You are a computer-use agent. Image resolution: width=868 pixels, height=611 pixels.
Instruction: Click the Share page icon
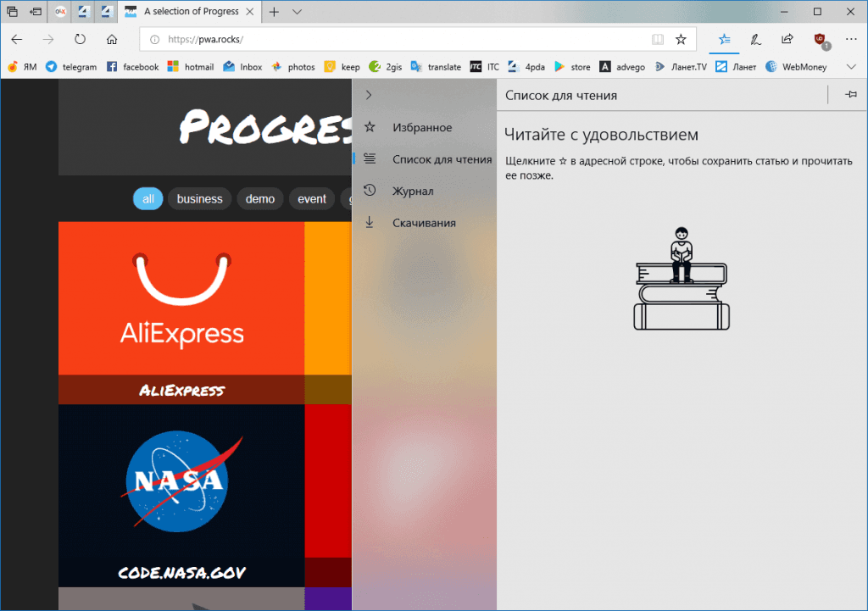pyautogui.click(x=787, y=39)
